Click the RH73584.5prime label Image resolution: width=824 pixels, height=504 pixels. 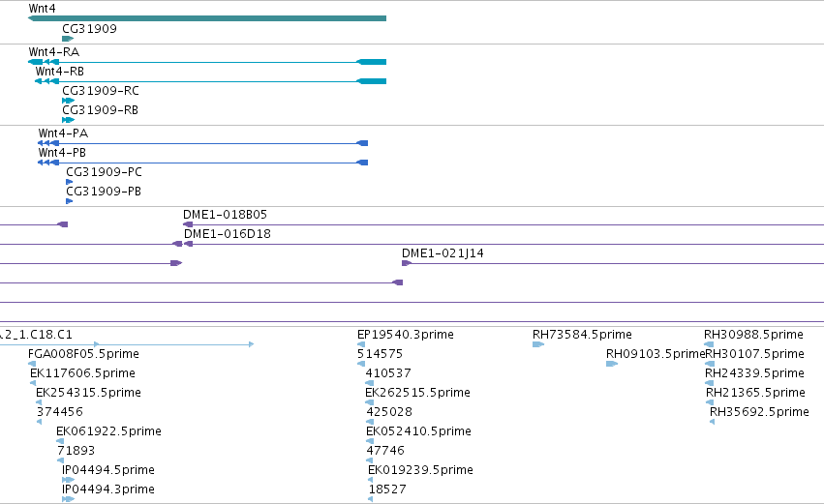click(x=582, y=335)
